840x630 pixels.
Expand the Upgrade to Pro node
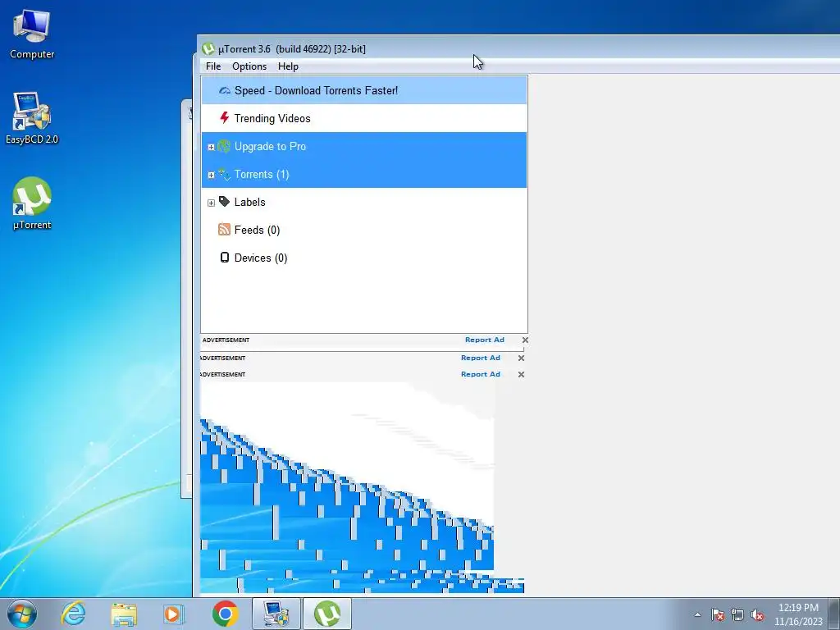pyautogui.click(x=211, y=147)
